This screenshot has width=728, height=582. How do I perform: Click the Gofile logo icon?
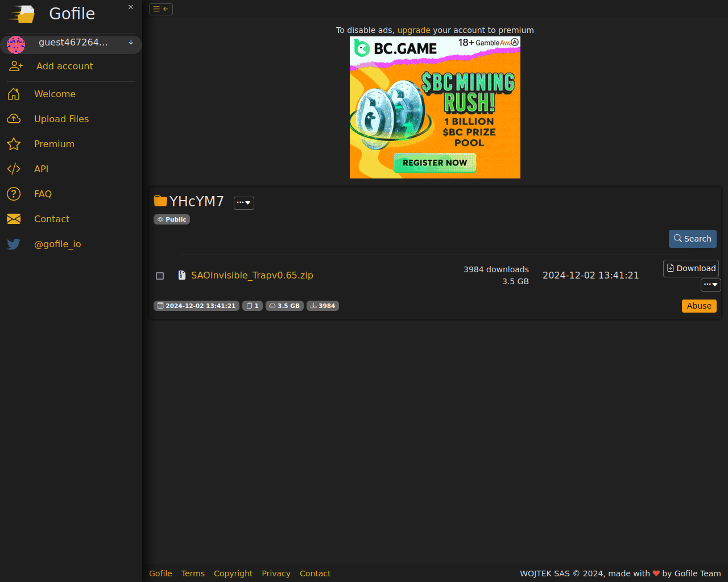22,14
